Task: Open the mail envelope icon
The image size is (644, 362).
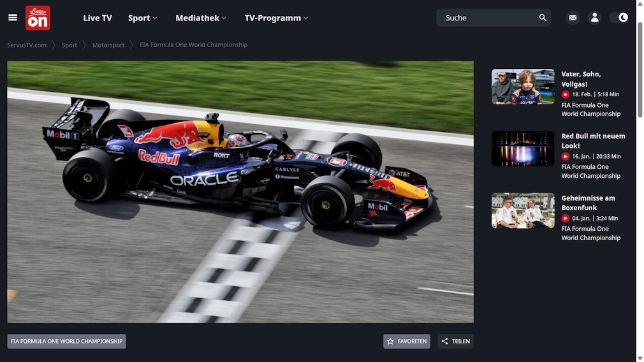Action: (x=573, y=18)
